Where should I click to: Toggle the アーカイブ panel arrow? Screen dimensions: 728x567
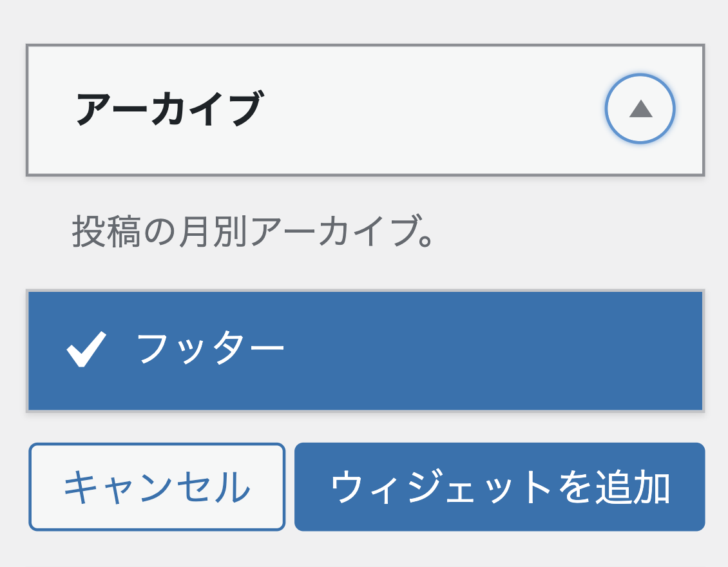click(x=640, y=109)
